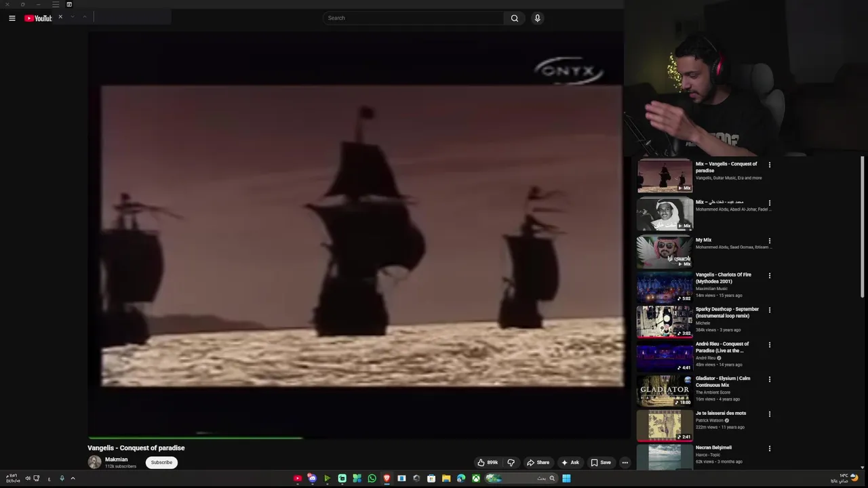Play Mix Vangelis Conquest of paradise thumbnail
868x488 pixels.
(665, 176)
